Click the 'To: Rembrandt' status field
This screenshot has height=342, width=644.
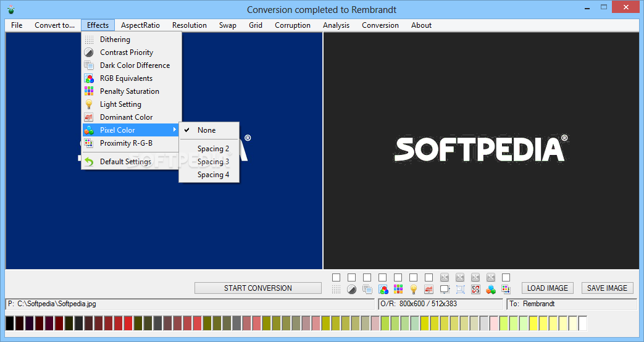click(572, 304)
